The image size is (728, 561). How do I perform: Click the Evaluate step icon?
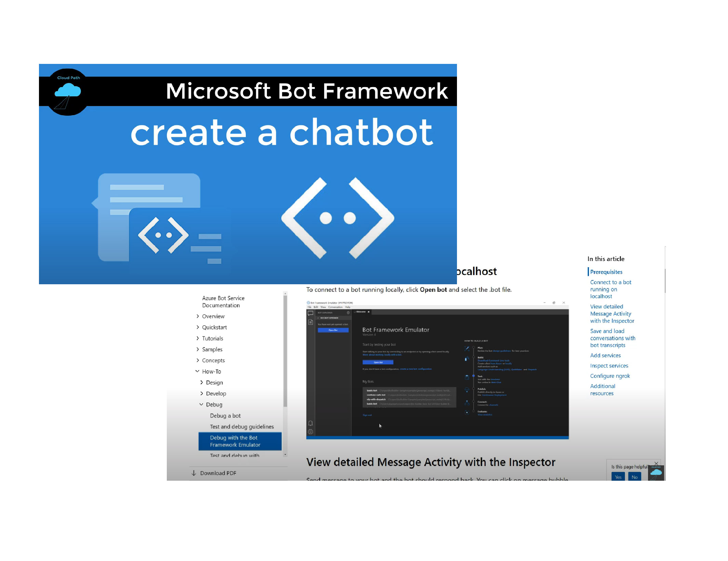pyautogui.click(x=467, y=412)
